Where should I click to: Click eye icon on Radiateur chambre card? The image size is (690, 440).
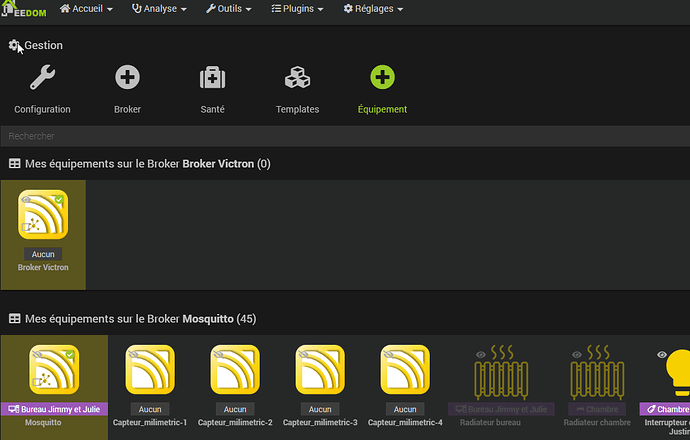coord(576,355)
